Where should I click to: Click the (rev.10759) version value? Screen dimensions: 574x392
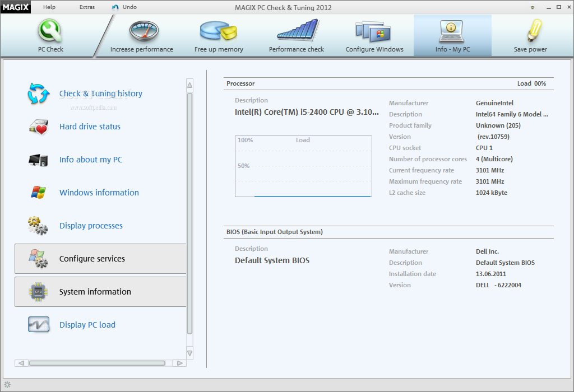coord(493,137)
